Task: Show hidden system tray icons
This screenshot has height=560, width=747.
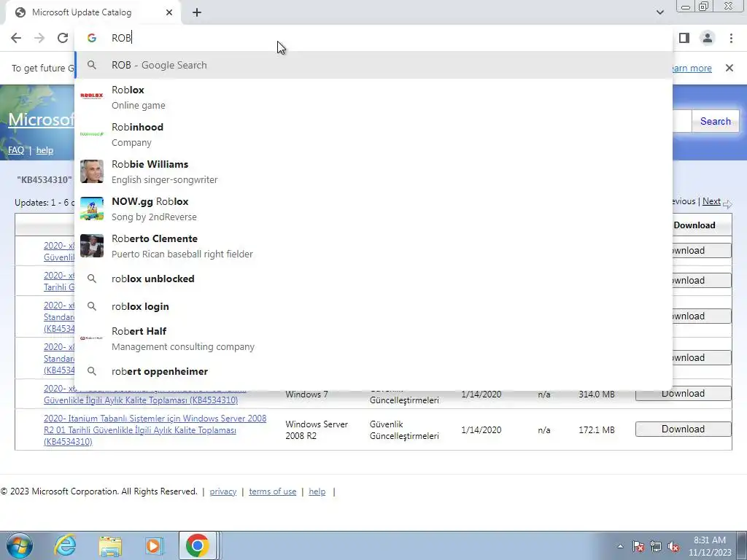Action: coord(620,546)
